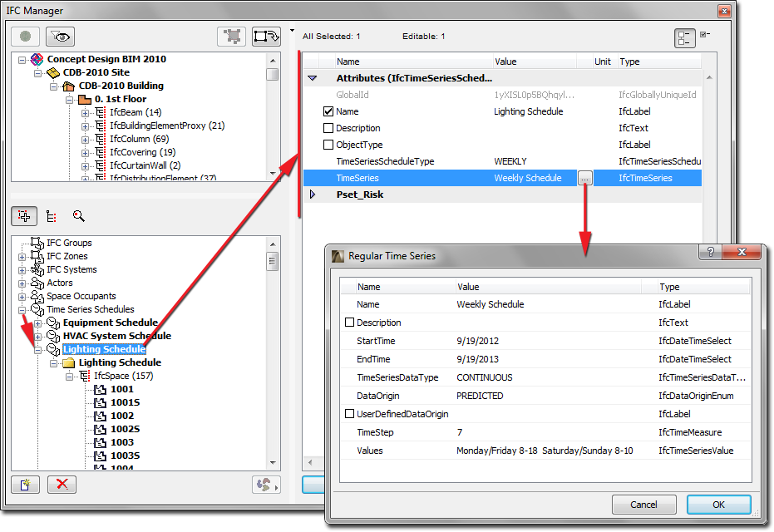The width and height of the screenshot is (774, 532).
Task: Click the Space Occupants icon
Action: (x=37, y=296)
